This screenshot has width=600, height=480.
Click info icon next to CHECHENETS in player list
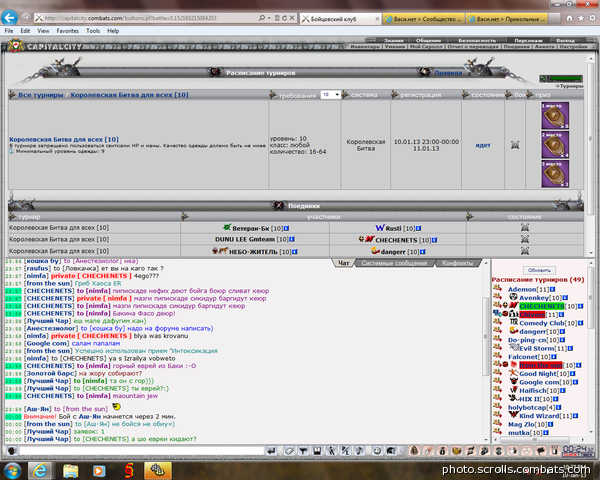pos(580,306)
